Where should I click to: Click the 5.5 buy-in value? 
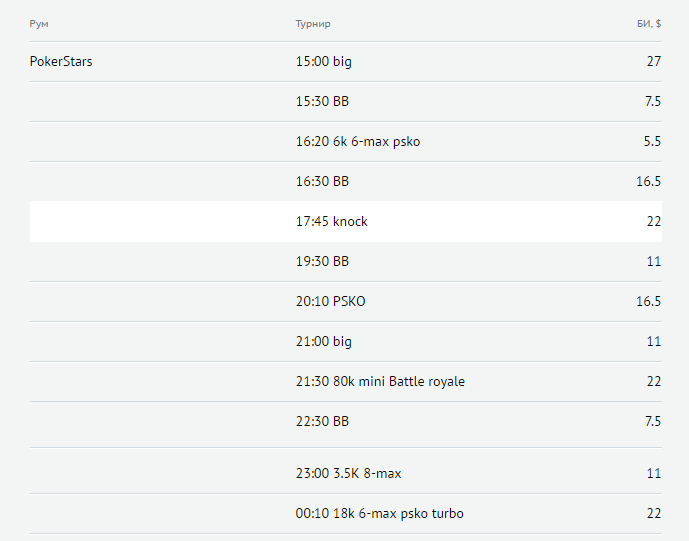pos(652,142)
